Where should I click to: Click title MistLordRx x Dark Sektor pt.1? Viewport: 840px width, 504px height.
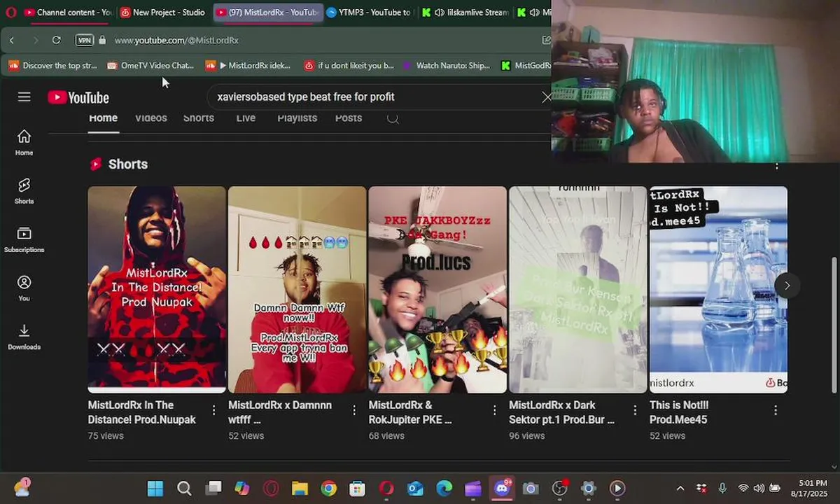(562, 412)
